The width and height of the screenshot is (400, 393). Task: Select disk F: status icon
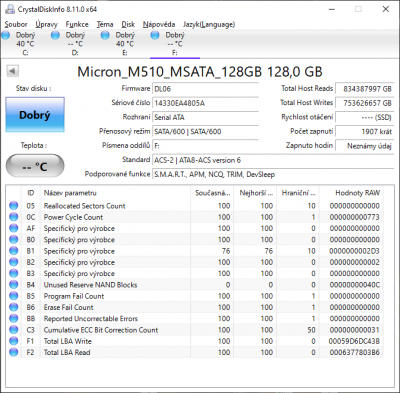pyautogui.click(x=155, y=35)
